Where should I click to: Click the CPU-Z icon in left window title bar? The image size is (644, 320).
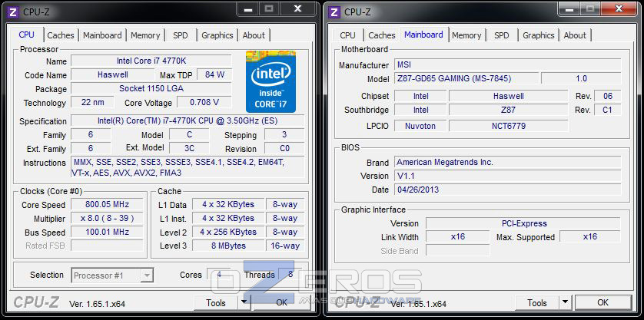click(x=13, y=12)
